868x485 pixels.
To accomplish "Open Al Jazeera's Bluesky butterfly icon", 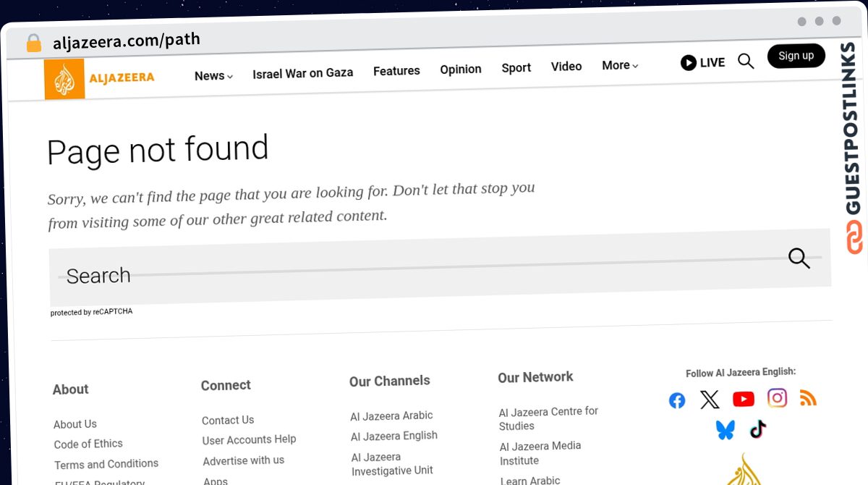I will click(725, 430).
